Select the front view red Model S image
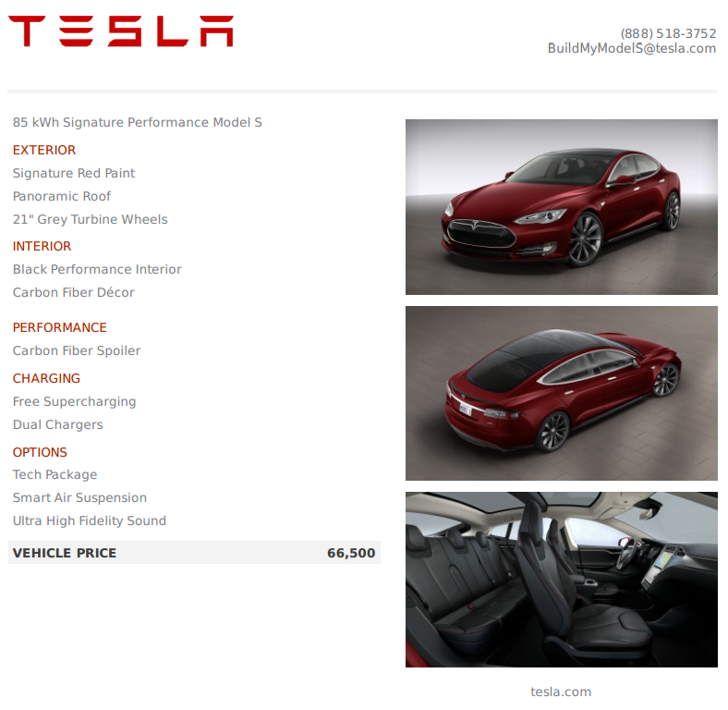Viewport: 728px width, 710px height. tap(562, 207)
